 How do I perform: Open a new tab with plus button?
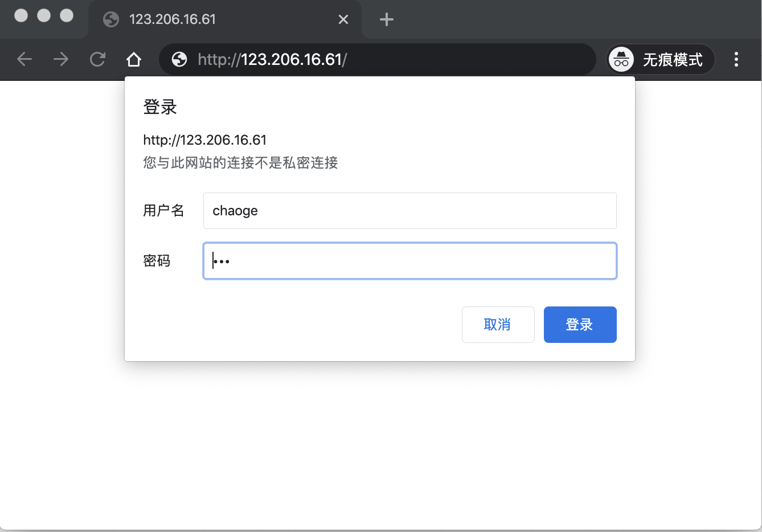click(x=387, y=19)
